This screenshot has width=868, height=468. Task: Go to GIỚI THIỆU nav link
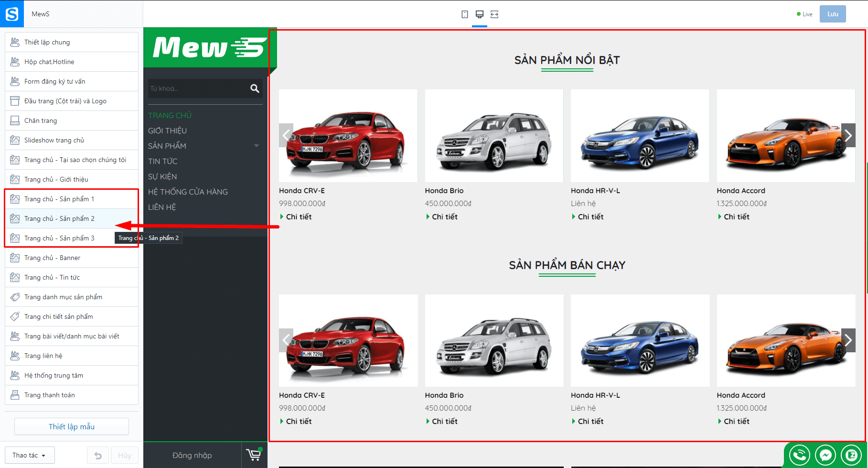click(x=167, y=131)
